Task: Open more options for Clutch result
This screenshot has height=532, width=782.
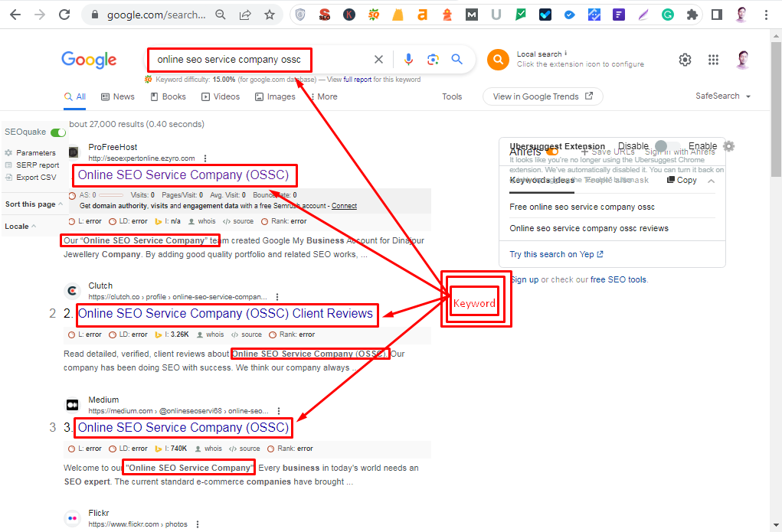Action: point(277,297)
